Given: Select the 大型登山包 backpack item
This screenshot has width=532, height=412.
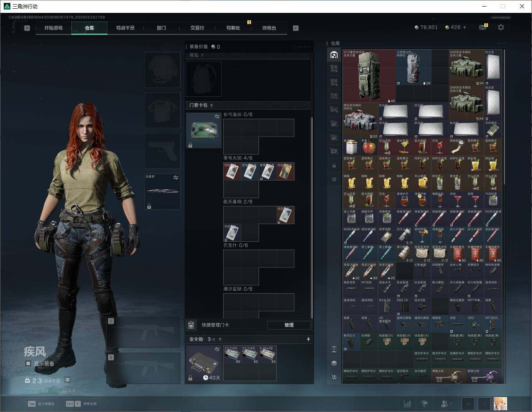Looking at the screenshot, I should pos(414,68).
